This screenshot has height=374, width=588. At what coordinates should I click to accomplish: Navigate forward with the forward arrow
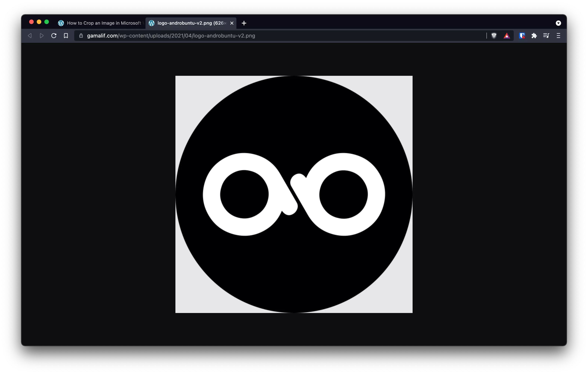pyautogui.click(x=41, y=35)
